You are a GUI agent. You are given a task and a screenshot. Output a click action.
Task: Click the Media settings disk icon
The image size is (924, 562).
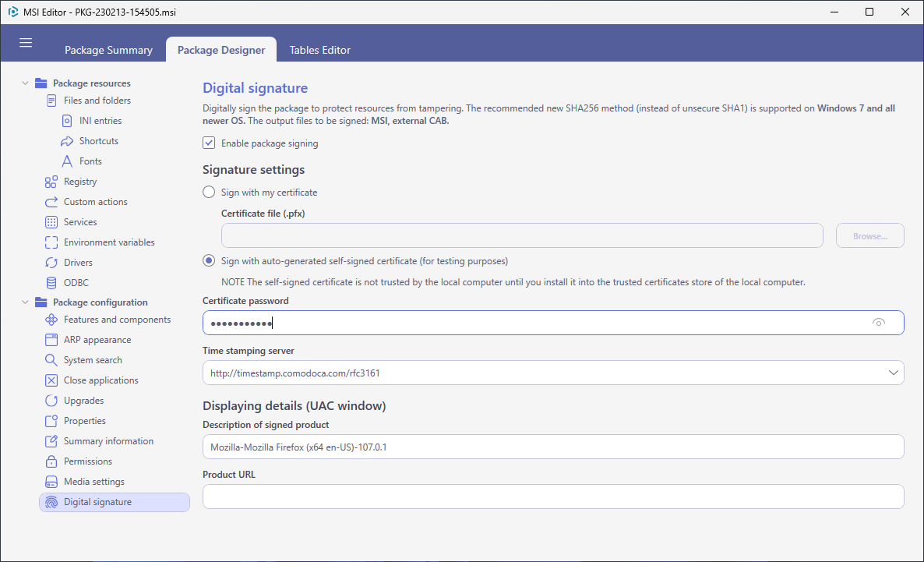point(51,482)
